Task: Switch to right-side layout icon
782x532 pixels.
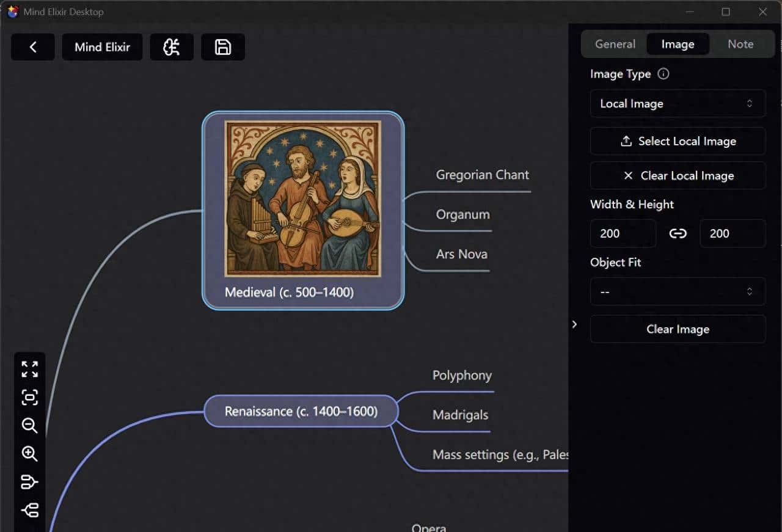Action: [29, 482]
